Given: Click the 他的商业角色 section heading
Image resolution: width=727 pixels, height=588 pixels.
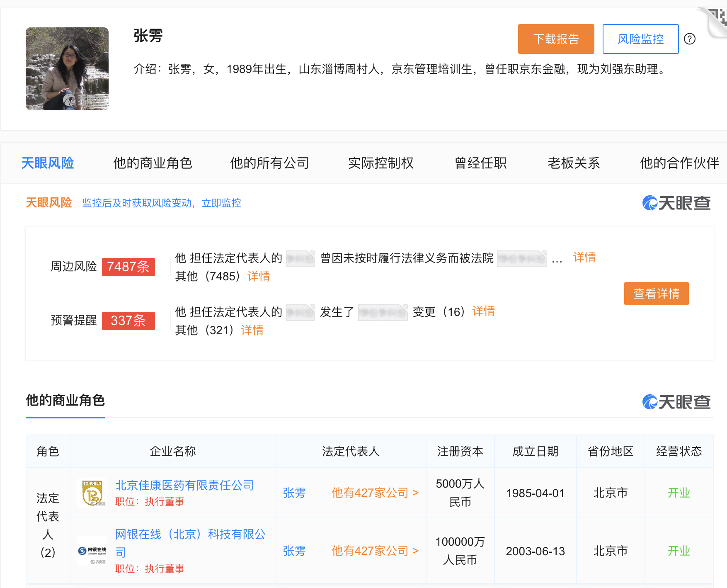Looking at the screenshot, I should point(65,401).
